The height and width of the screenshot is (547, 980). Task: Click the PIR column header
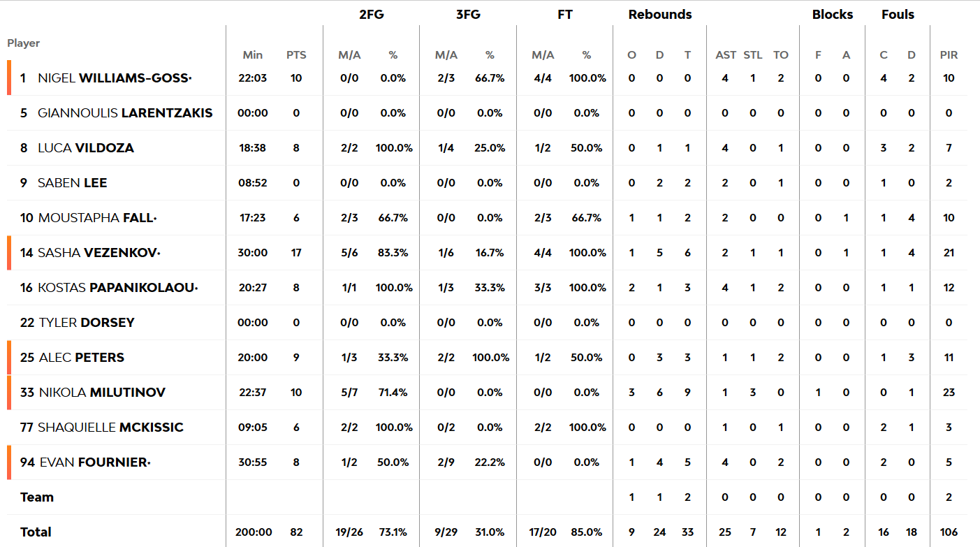[949, 55]
